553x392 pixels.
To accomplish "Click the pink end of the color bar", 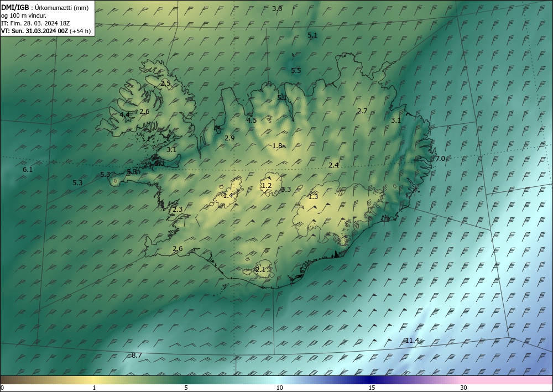I will point(508,380).
